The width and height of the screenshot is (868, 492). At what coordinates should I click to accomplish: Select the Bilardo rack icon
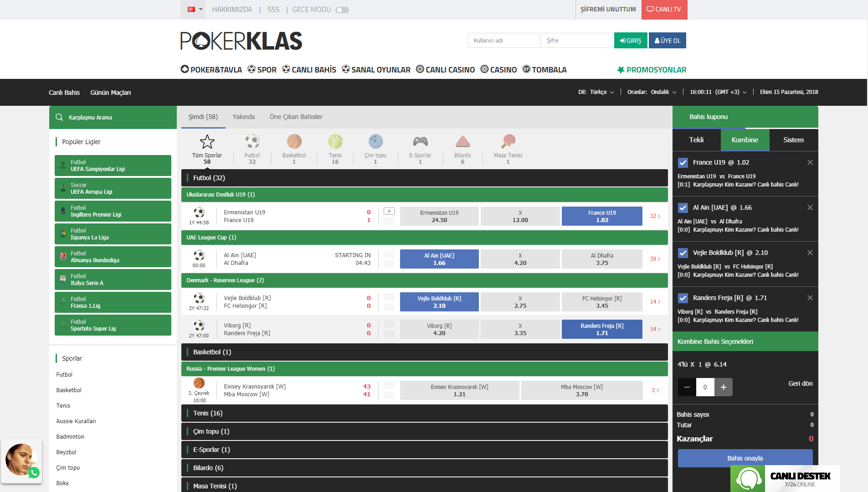[462, 142]
